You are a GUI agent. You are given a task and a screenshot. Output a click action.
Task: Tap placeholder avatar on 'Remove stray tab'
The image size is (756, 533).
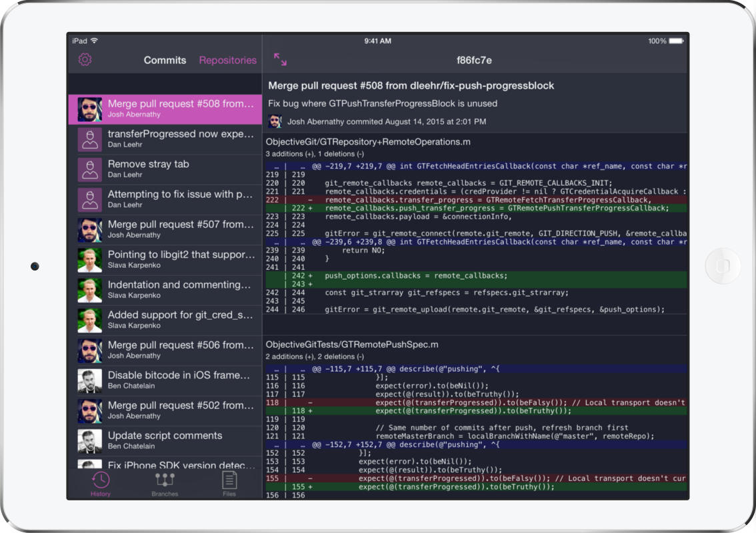[x=90, y=170]
